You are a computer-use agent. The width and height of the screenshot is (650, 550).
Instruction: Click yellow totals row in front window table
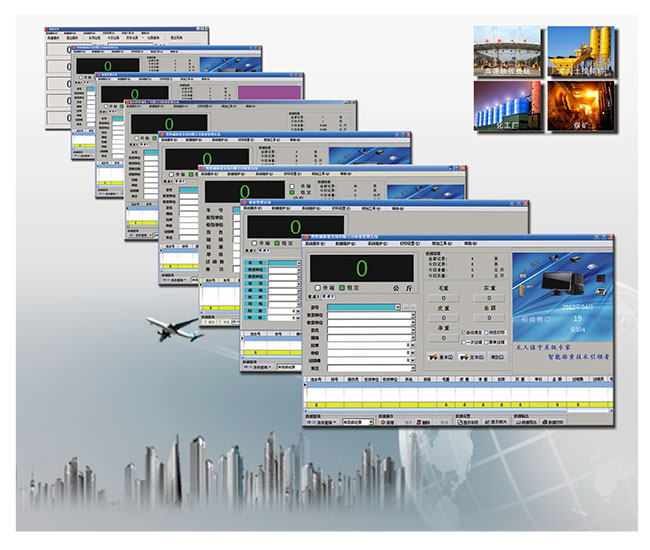tap(458, 405)
